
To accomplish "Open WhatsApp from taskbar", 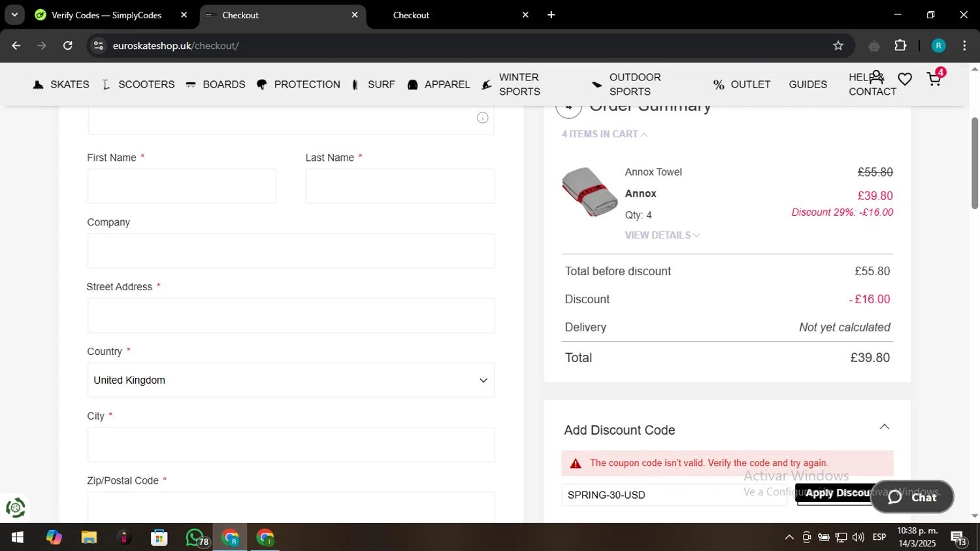I will coord(196,537).
